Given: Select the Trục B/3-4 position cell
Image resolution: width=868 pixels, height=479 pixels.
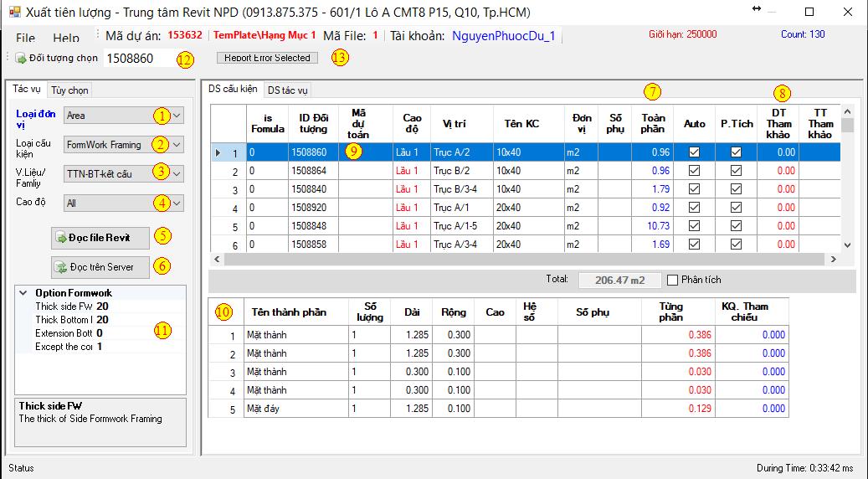Looking at the screenshot, I should [x=462, y=188].
